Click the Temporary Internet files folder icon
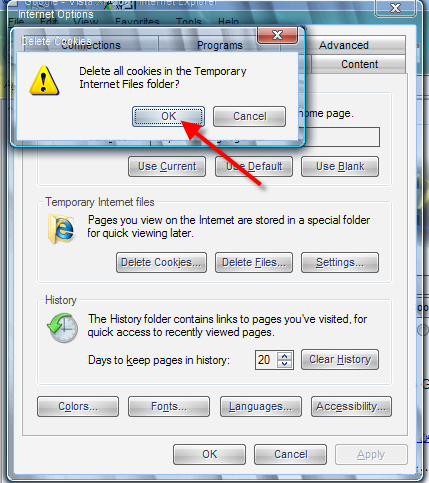Image resolution: width=429 pixels, height=483 pixels. click(x=61, y=229)
